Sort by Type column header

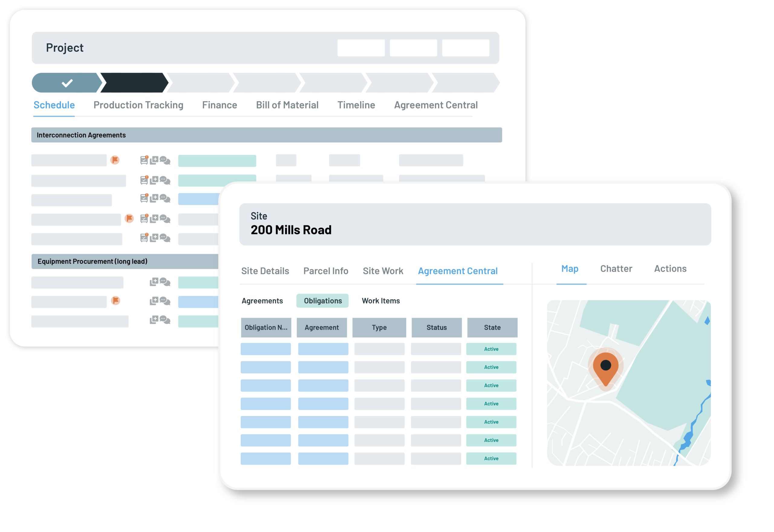pyautogui.click(x=380, y=328)
